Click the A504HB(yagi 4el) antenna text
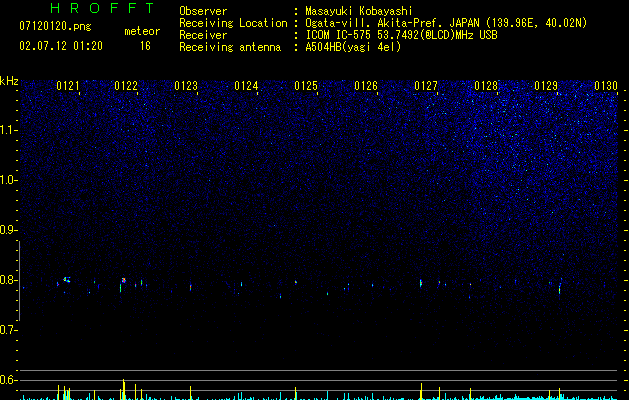629x400 pixels. point(353,47)
